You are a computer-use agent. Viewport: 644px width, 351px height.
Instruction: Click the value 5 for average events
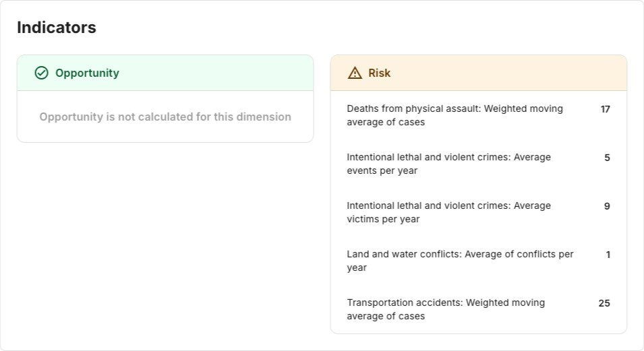coord(607,158)
